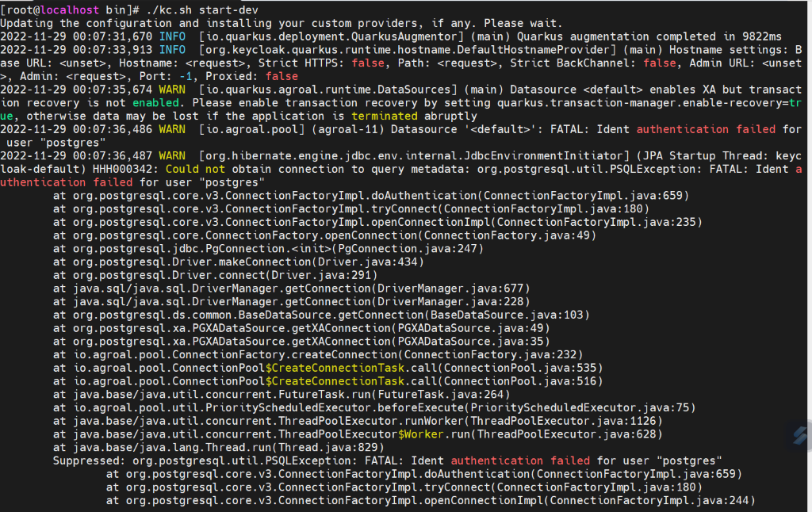The height and width of the screenshot is (512, 812).
Task: Click the '(agroal-11)' thread name
Action: click(348, 129)
